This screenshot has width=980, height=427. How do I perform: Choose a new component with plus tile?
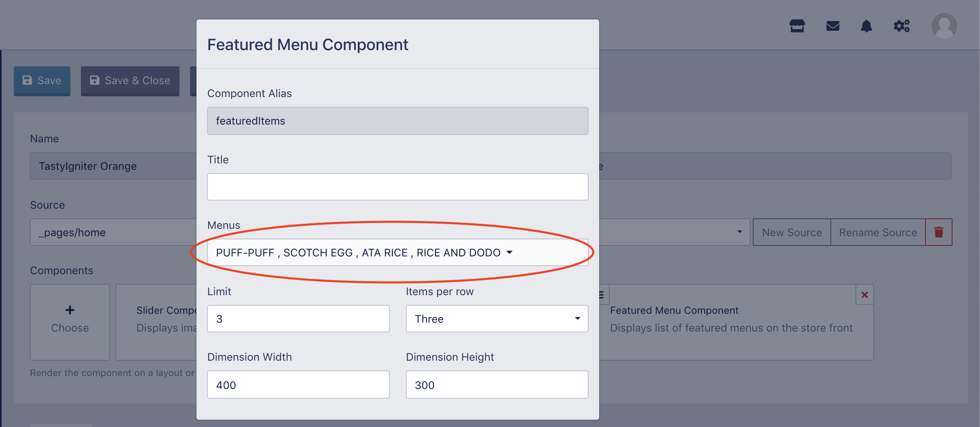[x=70, y=322]
